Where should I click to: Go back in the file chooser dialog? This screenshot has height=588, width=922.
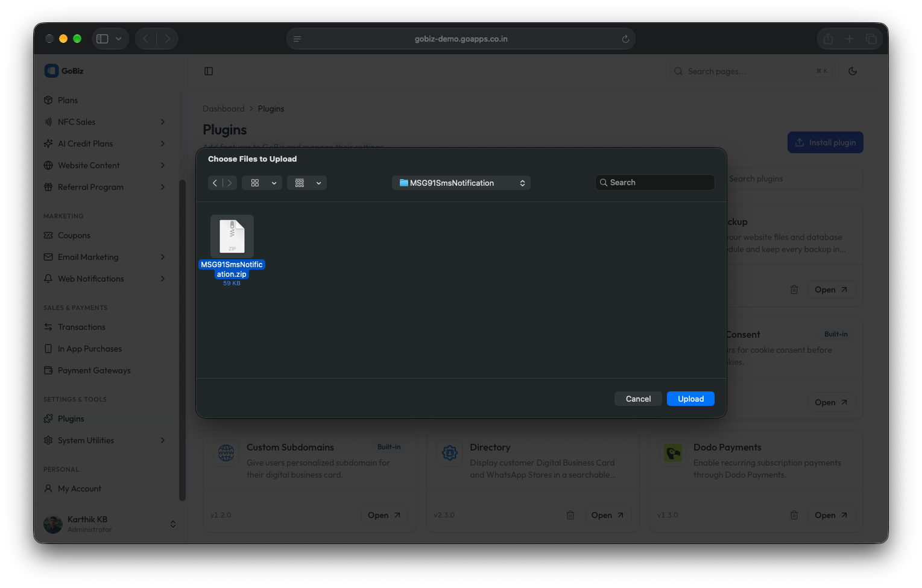pos(215,183)
